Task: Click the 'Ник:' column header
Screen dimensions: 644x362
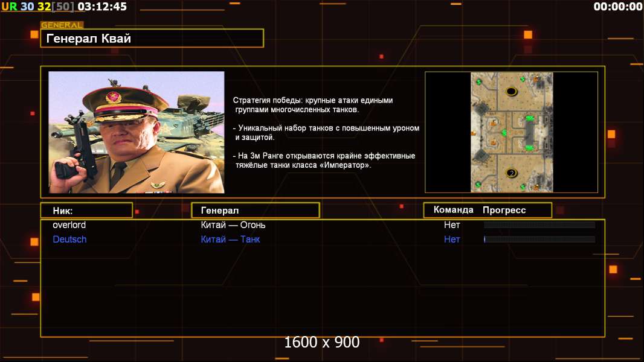Action: coord(86,211)
